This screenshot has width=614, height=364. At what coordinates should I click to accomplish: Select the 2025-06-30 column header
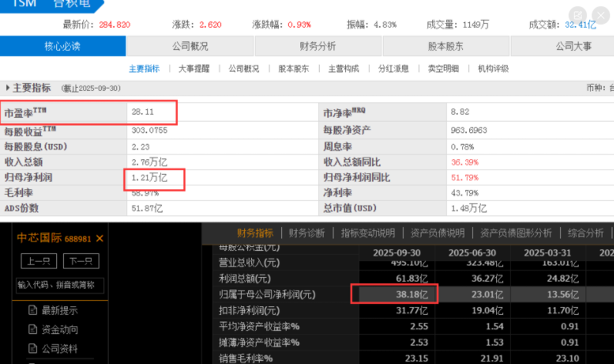(472, 253)
